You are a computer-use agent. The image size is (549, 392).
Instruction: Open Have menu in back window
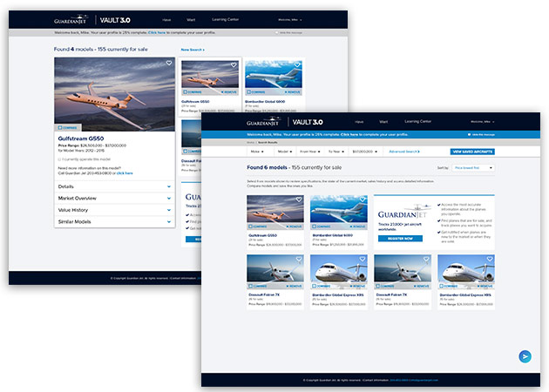pos(166,20)
